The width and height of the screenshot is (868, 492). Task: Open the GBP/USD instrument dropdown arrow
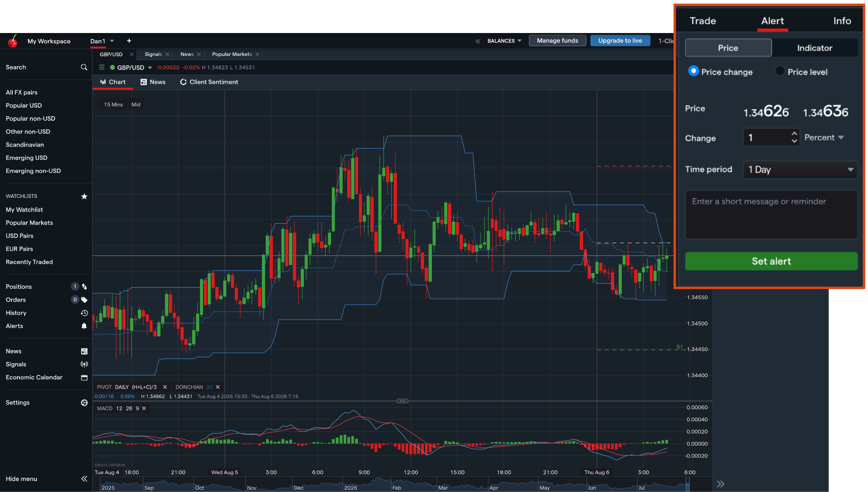click(x=150, y=68)
